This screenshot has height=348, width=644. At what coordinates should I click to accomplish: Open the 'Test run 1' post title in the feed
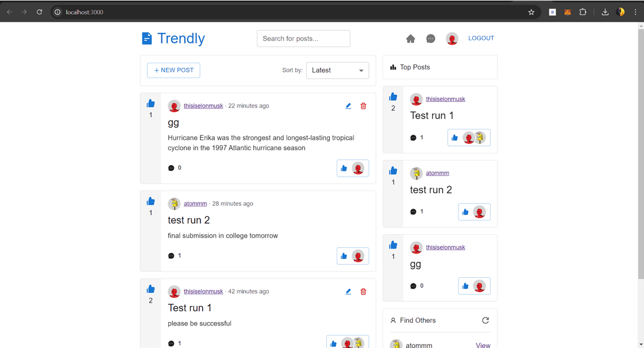tap(190, 308)
